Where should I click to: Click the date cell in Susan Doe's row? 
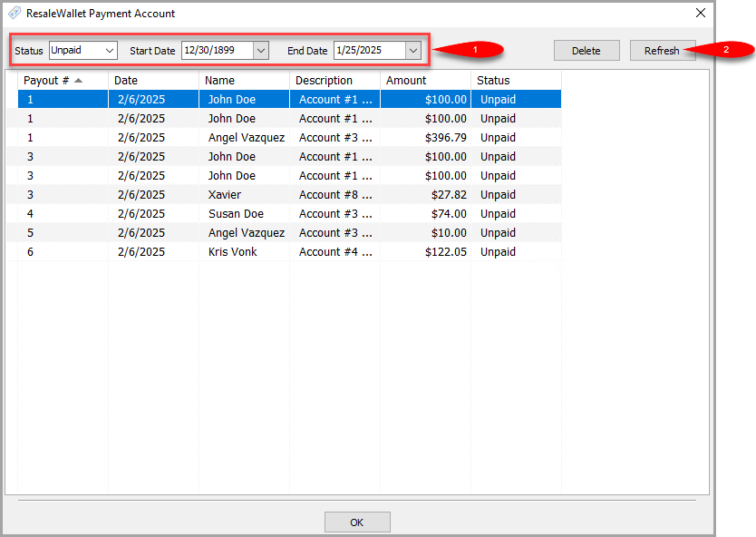tap(153, 214)
